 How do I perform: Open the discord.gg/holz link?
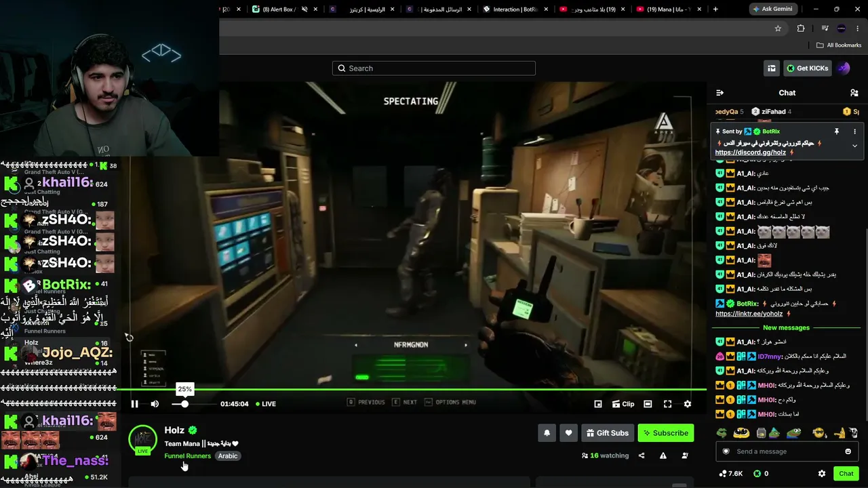(x=750, y=152)
